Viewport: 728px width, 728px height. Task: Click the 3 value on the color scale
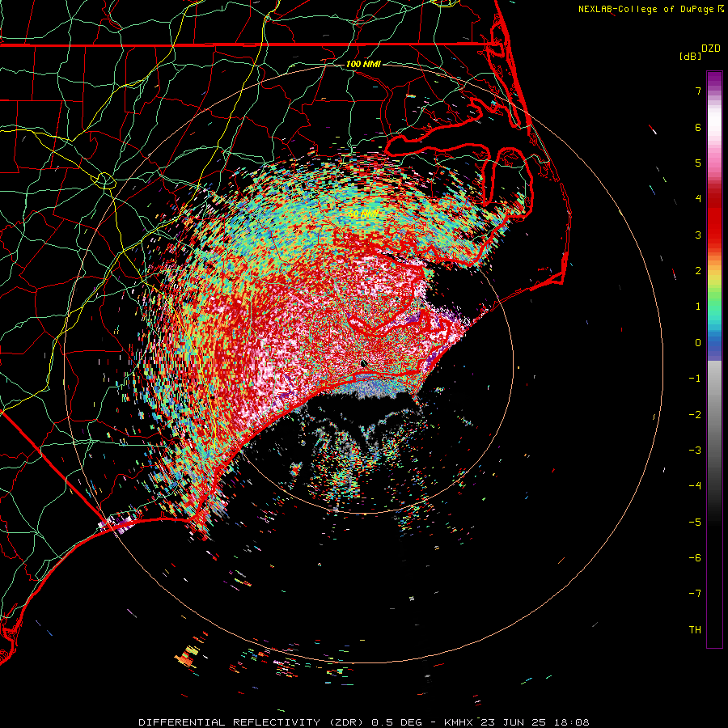pyautogui.click(x=698, y=235)
